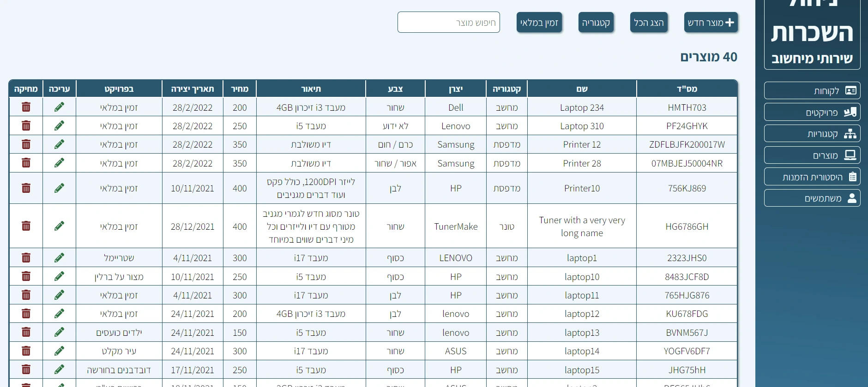868x387 pixels.
Task: Focus the חיפוש מוצר search field
Action: click(448, 23)
